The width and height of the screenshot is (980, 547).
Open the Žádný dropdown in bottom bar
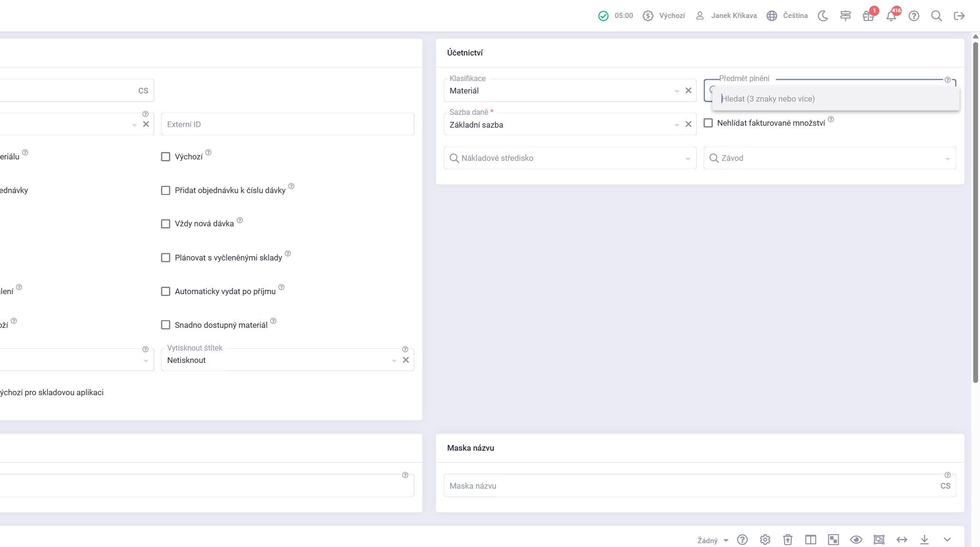click(712, 540)
